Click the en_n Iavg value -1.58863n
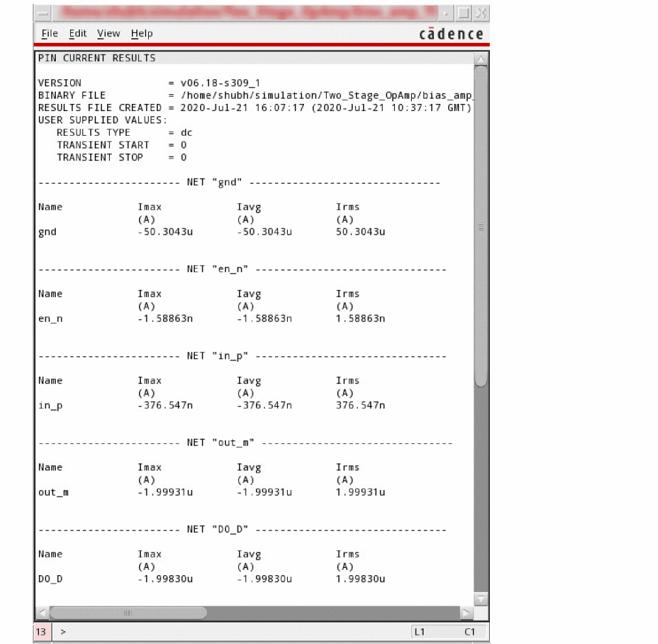Viewport: 658px width, 644px height. click(264, 318)
